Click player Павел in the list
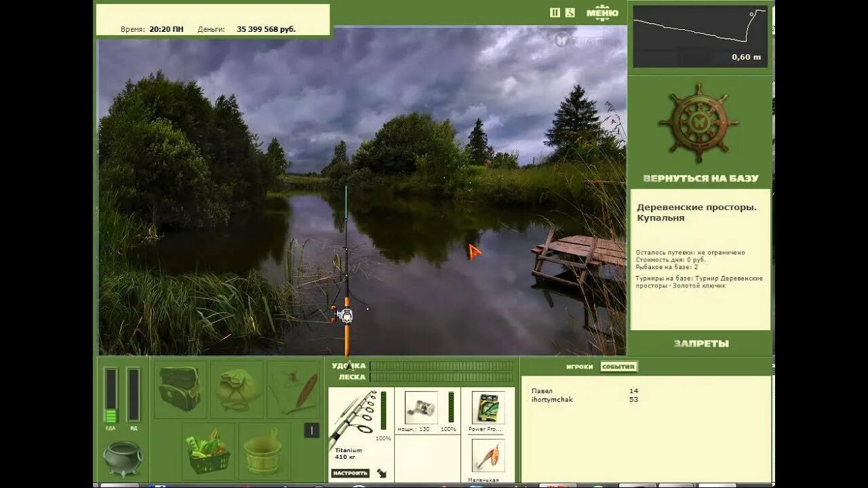Screen dimensions: 868x488 [542, 391]
